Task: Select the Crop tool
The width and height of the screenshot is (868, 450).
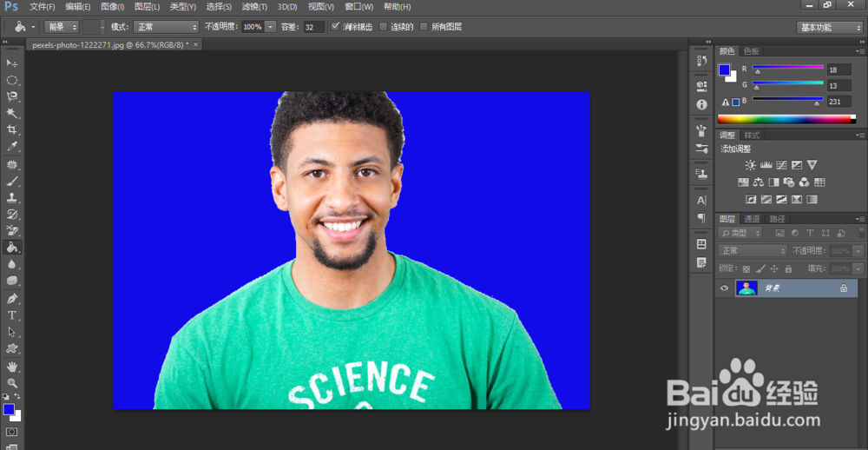Action: 11,129
